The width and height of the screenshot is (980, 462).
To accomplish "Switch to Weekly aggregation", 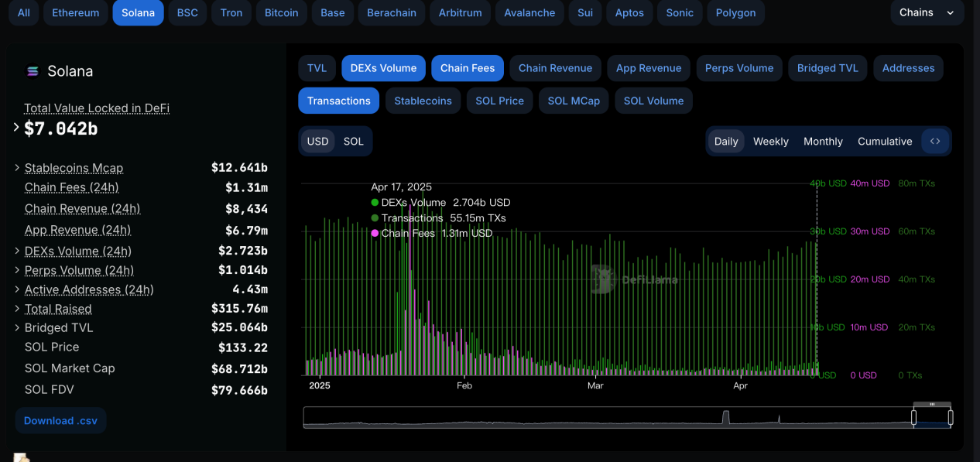I will coord(770,141).
